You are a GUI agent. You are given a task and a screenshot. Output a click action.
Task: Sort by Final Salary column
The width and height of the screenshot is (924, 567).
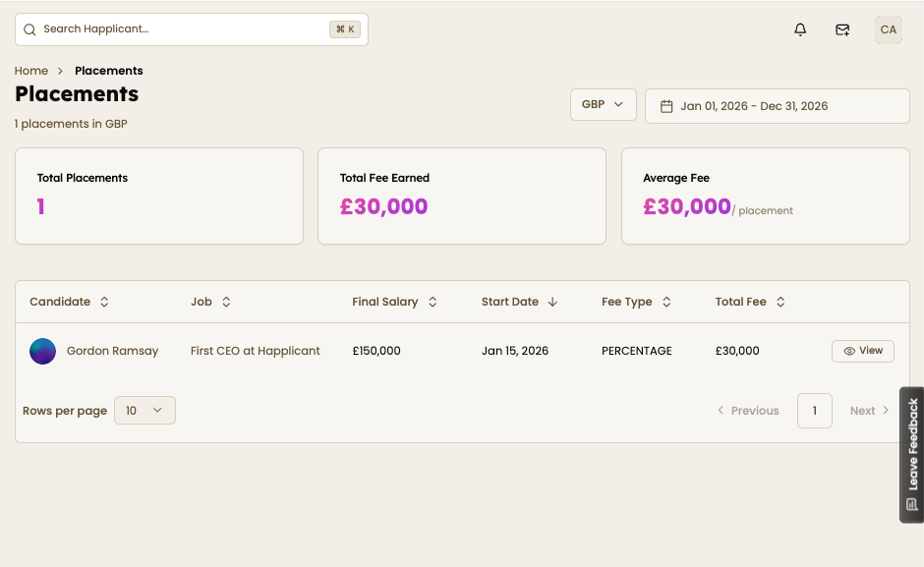coord(433,302)
